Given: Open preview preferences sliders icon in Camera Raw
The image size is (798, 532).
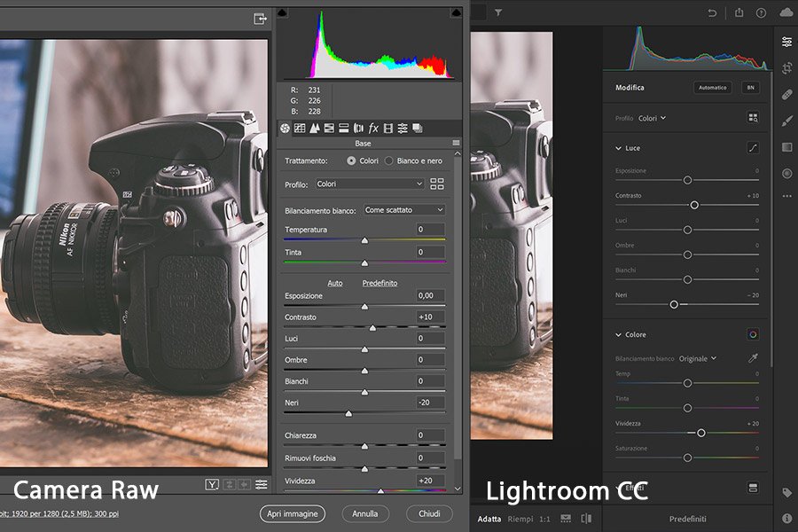Looking at the screenshot, I should coord(261,485).
